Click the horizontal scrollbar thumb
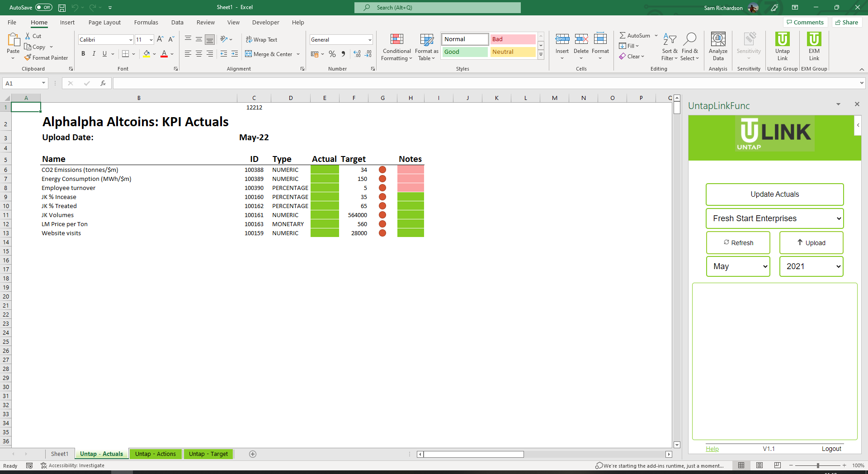The height and width of the screenshot is (474, 868). pyautogui.click(x=473, y=454)
